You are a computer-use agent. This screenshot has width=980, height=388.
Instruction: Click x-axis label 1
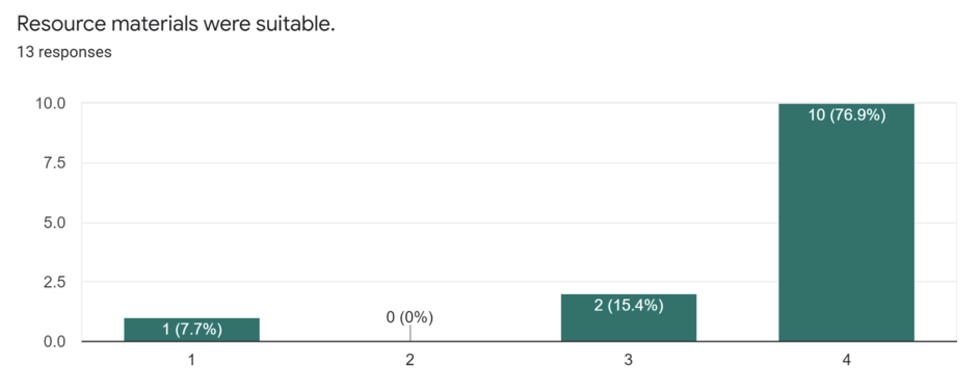192,360
